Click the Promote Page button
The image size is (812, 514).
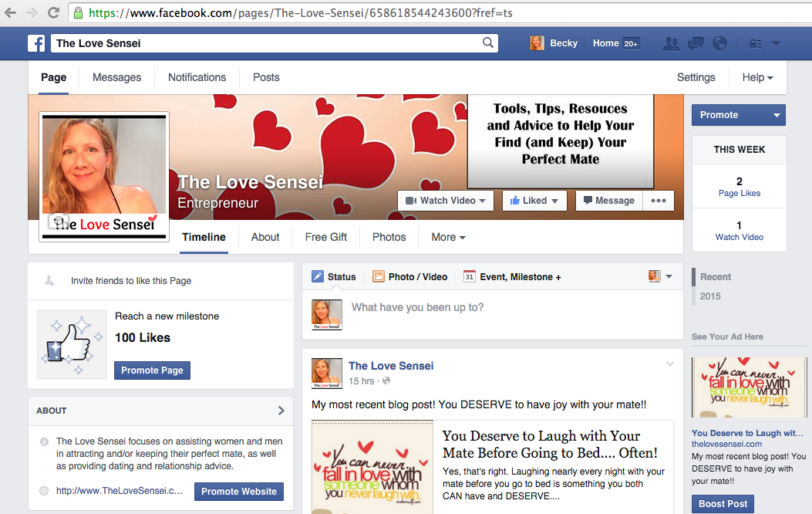[152, 370]
